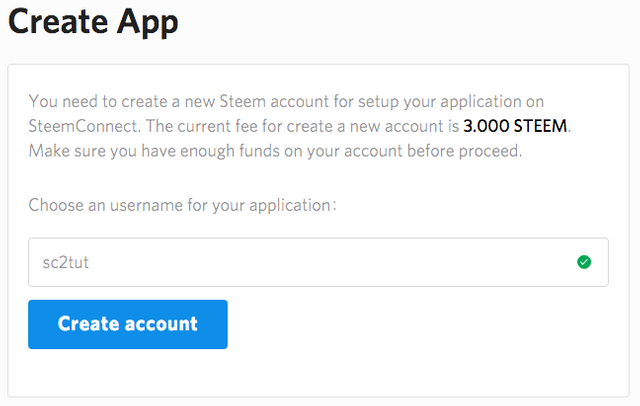Click the word account on the blue button
Viewport: 640px width, 406px height.
(x=161, y=324)
